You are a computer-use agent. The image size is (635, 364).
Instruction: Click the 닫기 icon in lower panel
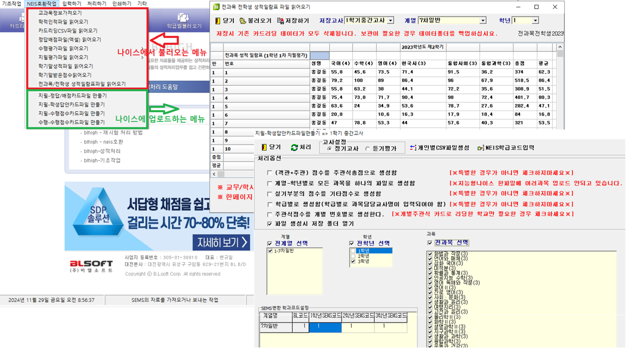click(264, 147)
